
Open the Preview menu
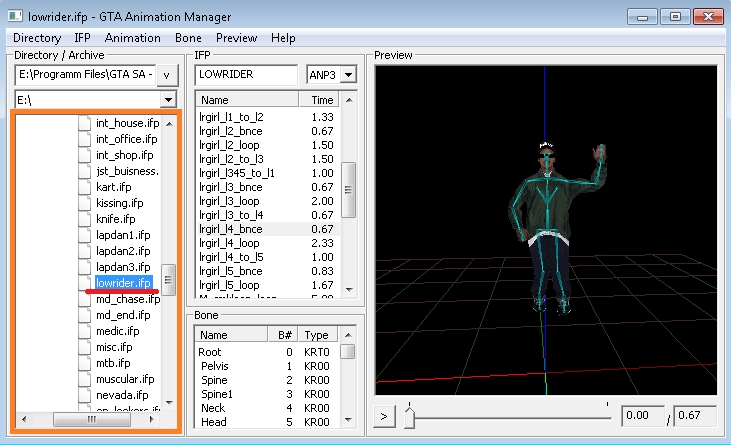236,38
